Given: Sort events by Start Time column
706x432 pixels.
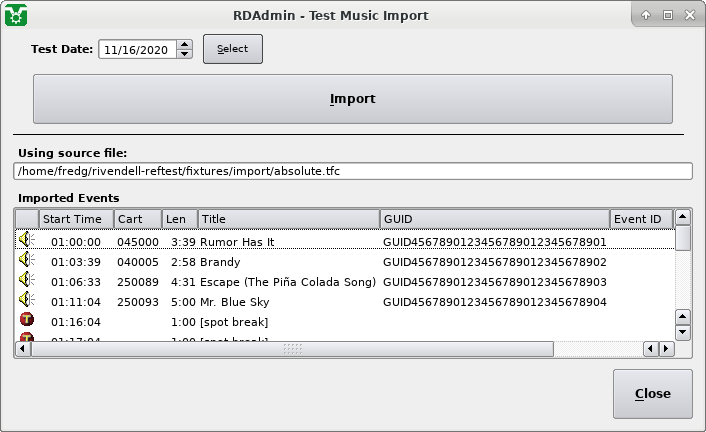Looking at the screenshot, I should [x=76, y=219].
